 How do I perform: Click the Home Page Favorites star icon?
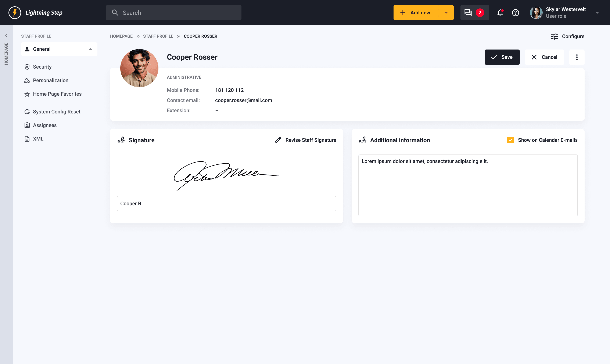coord(27,94)
